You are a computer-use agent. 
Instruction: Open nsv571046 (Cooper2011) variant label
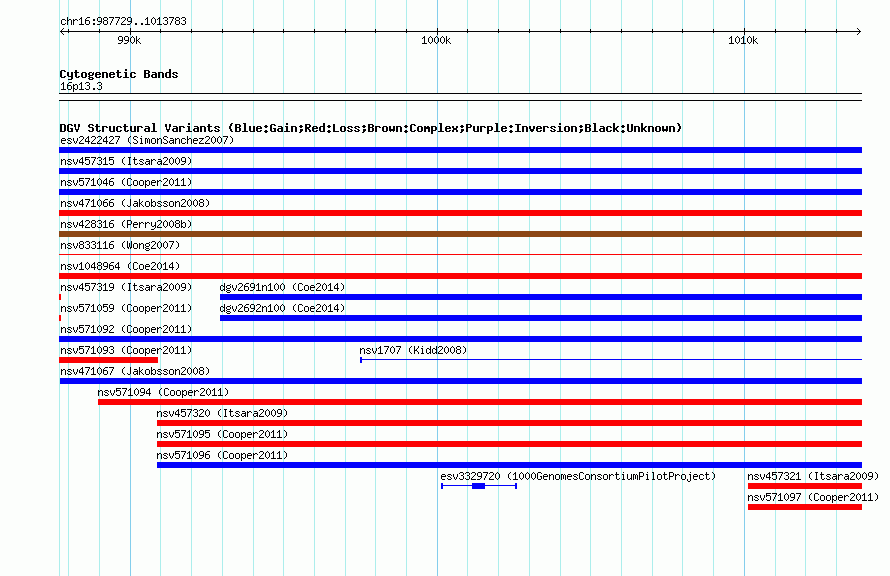coord(126,182)
